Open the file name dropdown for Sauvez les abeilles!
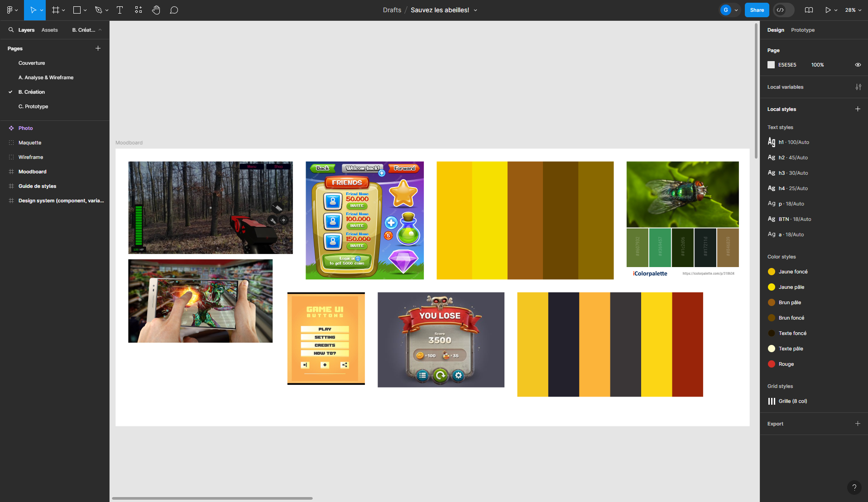Screen dimensions: 868x502 point(475,10)
